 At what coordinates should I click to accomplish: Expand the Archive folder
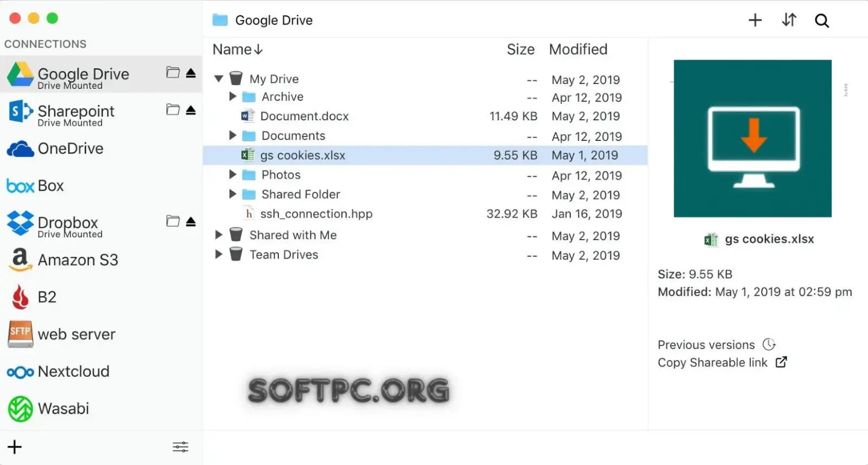233,96
